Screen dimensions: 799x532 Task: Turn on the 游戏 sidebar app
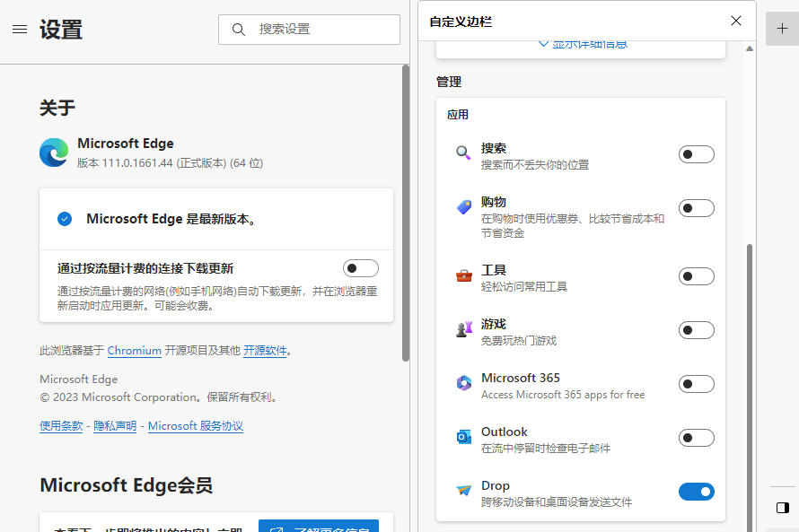click(696, 330)
